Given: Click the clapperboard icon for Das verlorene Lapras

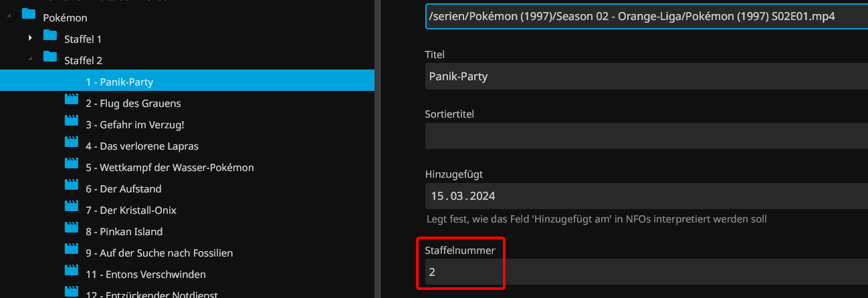Looking at the screenshot, I should click(71, 143).
